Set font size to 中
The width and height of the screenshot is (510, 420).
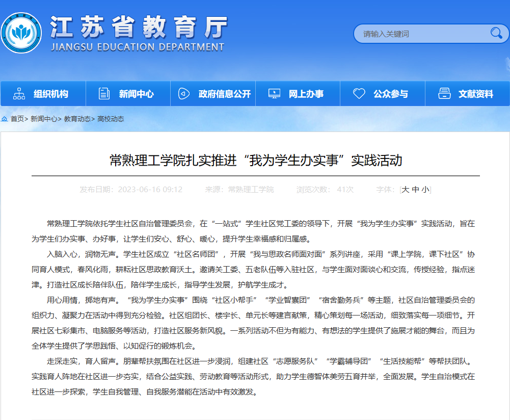coord(415,190)
